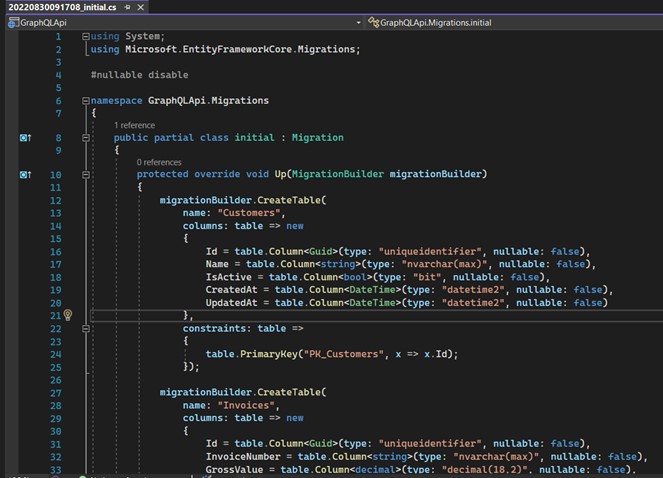Close the 20220830091708_initial.cs tab
Viewport: 663px width, 478px height.
click(139, 7)
